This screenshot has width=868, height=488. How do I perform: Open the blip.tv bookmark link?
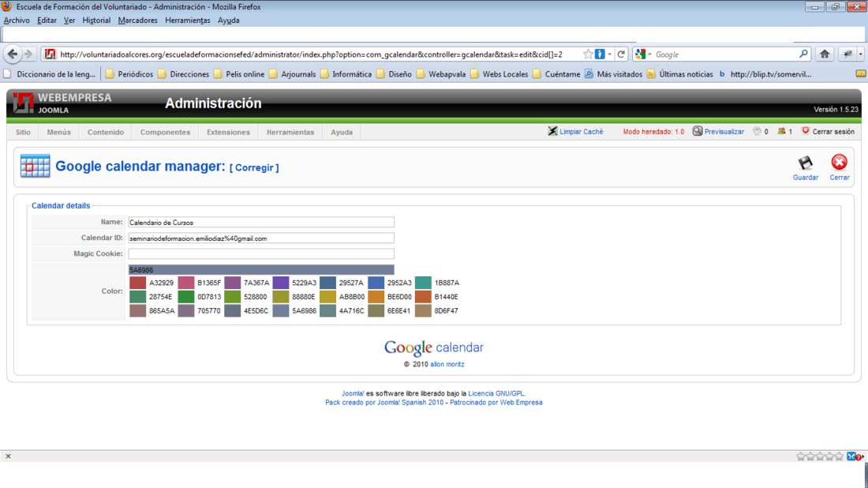coord(765,73)
